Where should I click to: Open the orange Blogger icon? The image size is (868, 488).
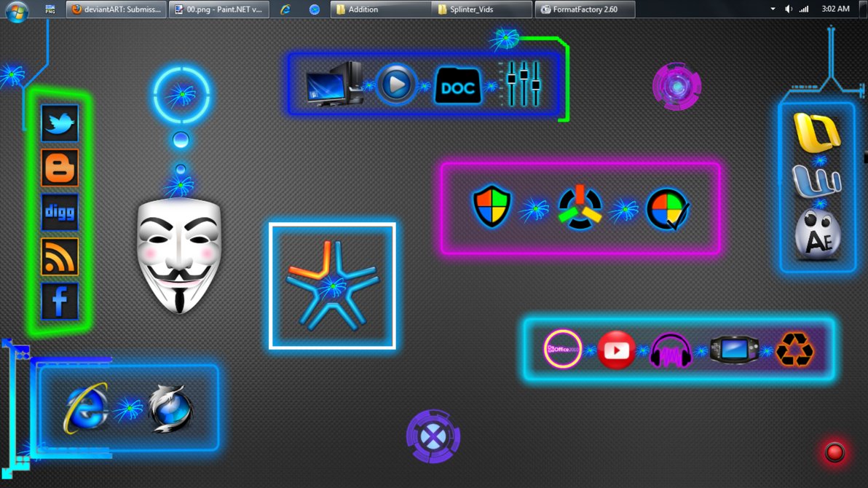pos(60,168)
